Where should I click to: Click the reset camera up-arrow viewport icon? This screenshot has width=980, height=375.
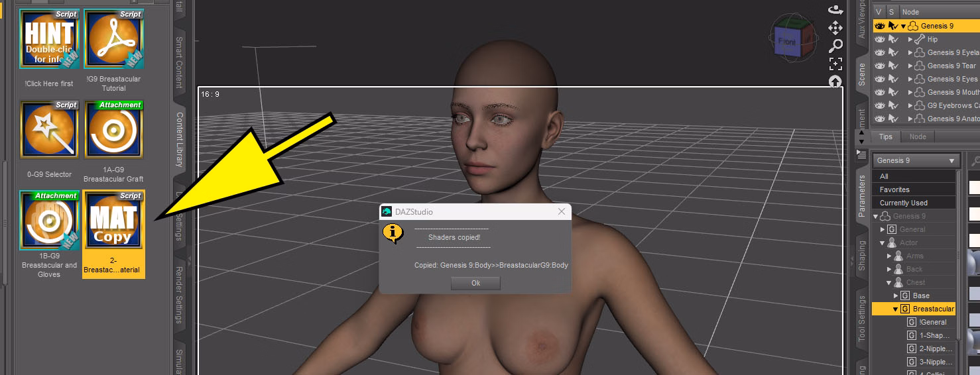point(835,82)
